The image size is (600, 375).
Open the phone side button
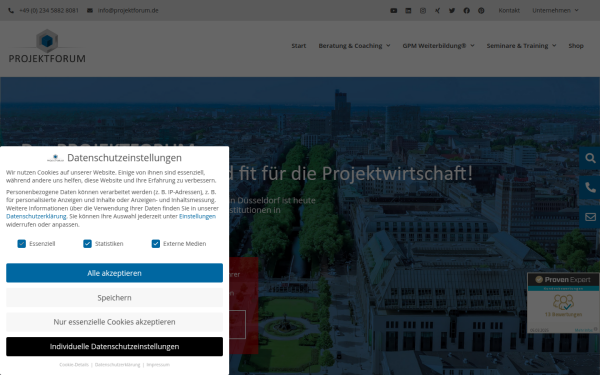(x=590, y=188)
